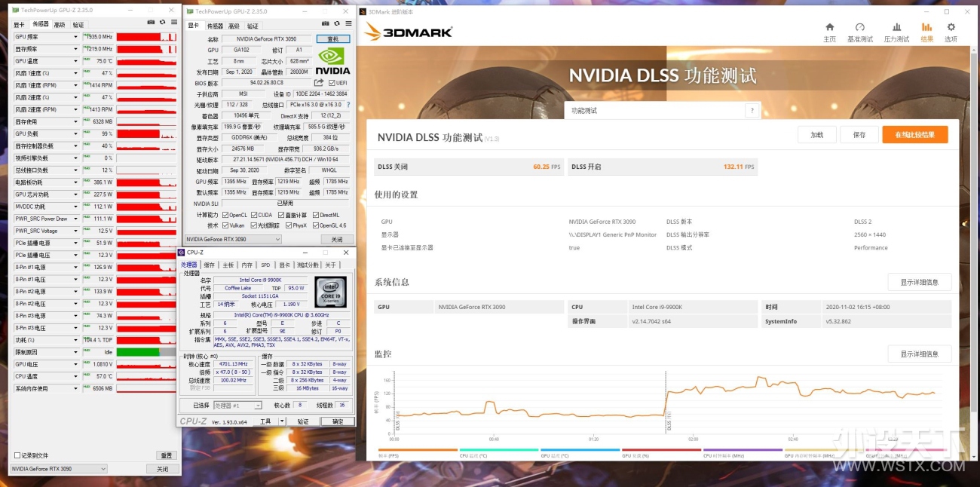This screenshot has height=487, width=980.
Task: Open 电路板功耗 sensor dropdown arrow
Action: [75, 182]
